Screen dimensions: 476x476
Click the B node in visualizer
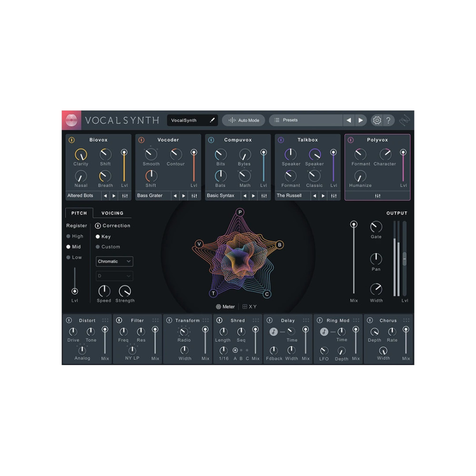[x=279, y=245]
